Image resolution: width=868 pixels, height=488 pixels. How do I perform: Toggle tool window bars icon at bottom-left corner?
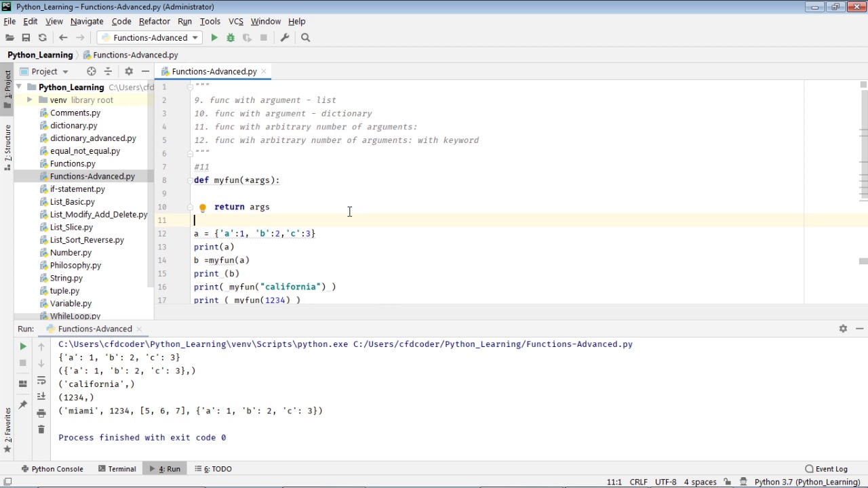tap(7, 482)
